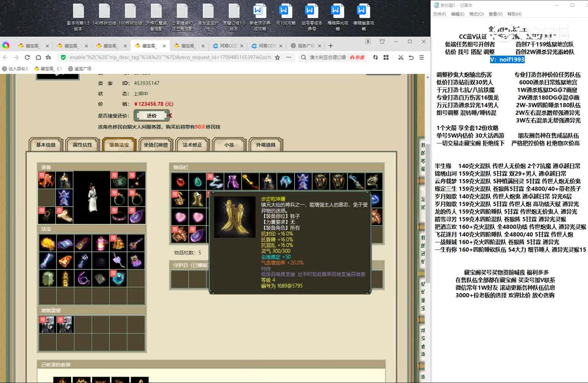Viewport: 588px width, 383px height.
Task: Click the browser forward arrow
Action: coord(16,57)
